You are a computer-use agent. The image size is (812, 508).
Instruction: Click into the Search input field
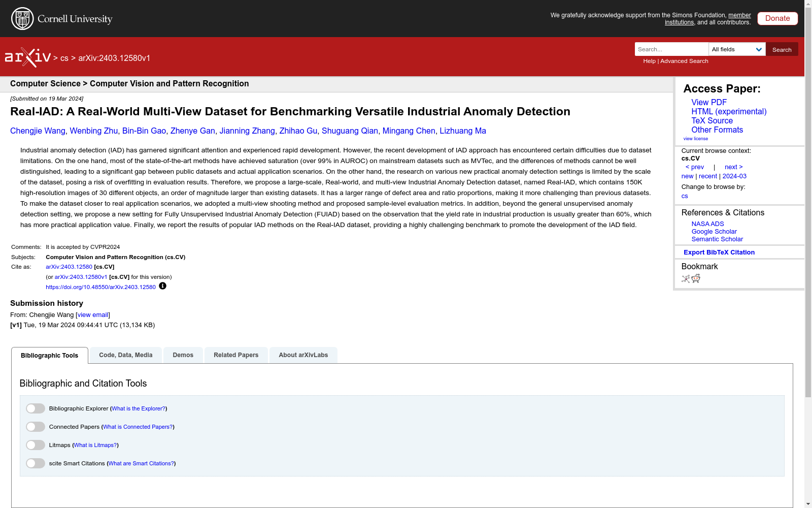[x=671, y=49]
